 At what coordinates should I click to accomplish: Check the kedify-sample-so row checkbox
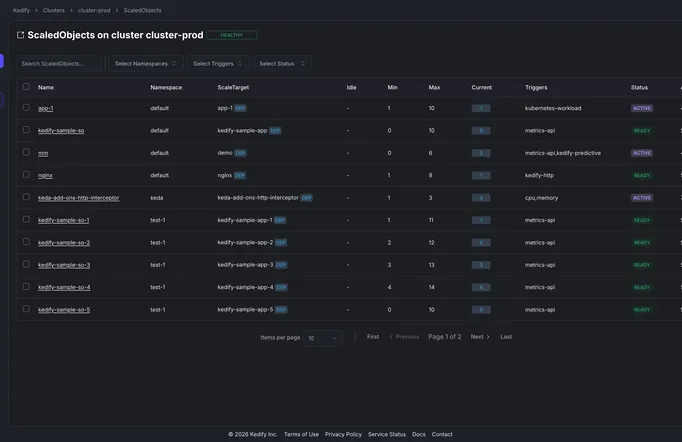(x=26, y=130)
